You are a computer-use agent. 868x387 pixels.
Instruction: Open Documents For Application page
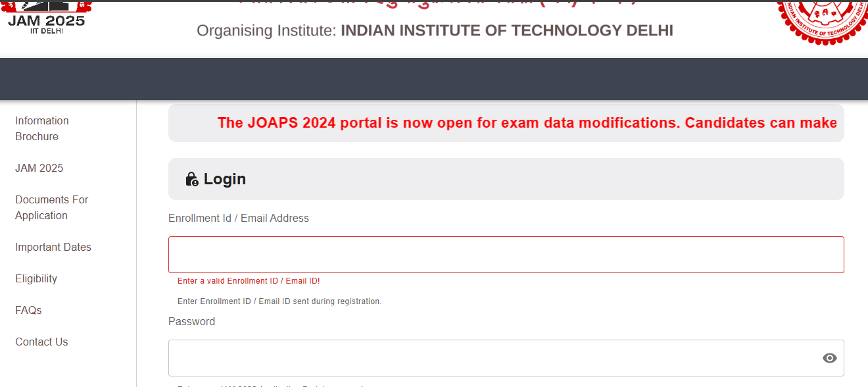pyautogui.click(x=51, y=207)
